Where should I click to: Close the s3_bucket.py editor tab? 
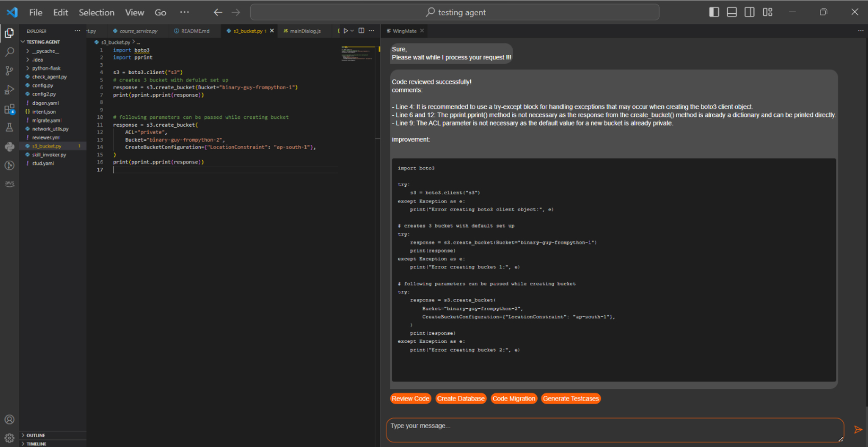coord(272,31)
